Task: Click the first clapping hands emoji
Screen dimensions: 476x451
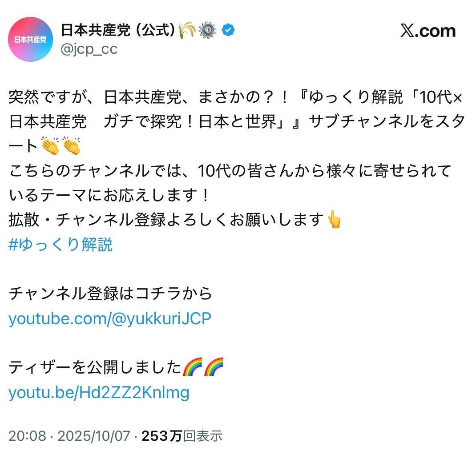Action: click(x=50, y=146)
